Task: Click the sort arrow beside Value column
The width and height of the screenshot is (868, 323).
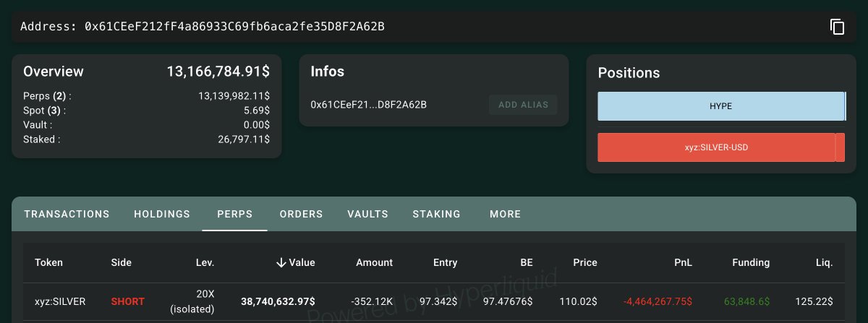Action: pos(281,262)
